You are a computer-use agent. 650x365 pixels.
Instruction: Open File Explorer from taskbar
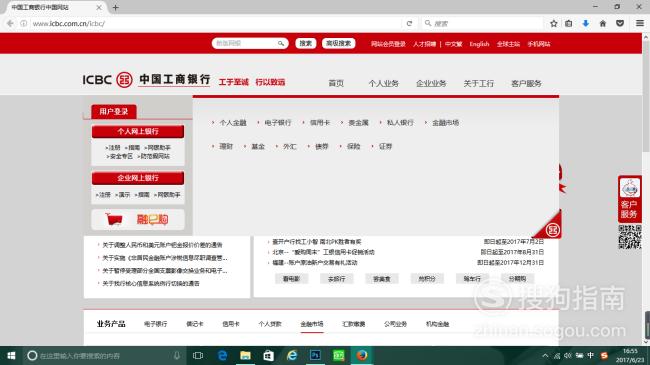pos(245,355)
